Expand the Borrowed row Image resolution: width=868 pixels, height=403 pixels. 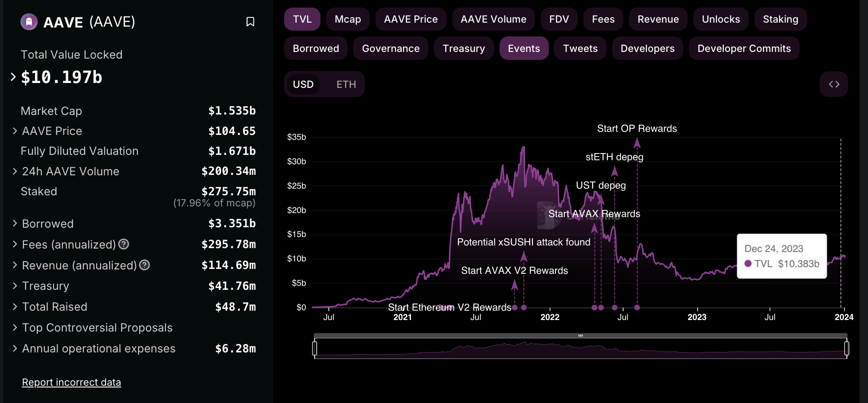click(15, 223)
